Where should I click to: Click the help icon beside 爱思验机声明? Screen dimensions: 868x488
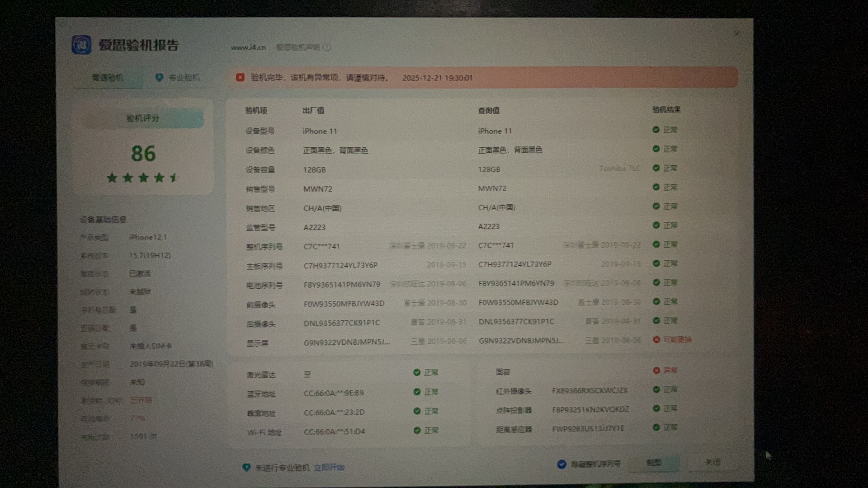(x=327, y=47)
